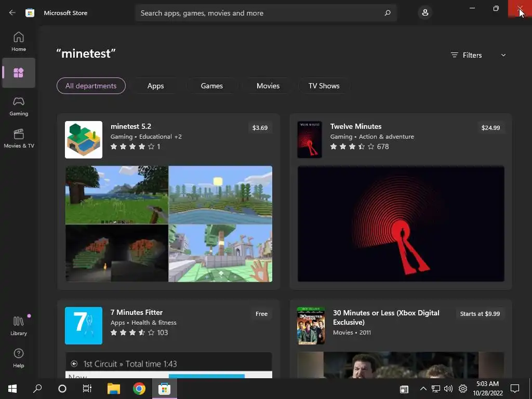Click 7 Minutes Fitter 103 rating row

[x=139, y=332]
